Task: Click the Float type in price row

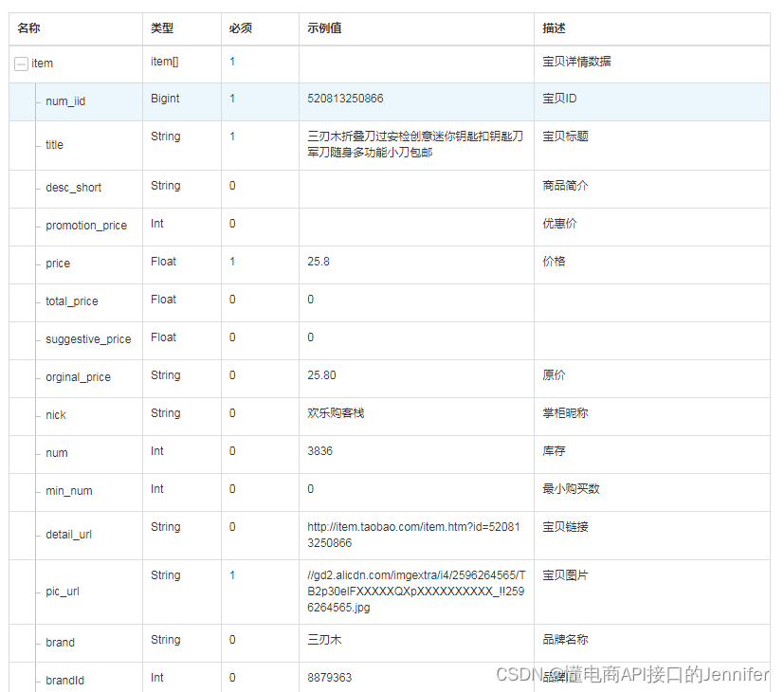Action: tap(163, 262)
